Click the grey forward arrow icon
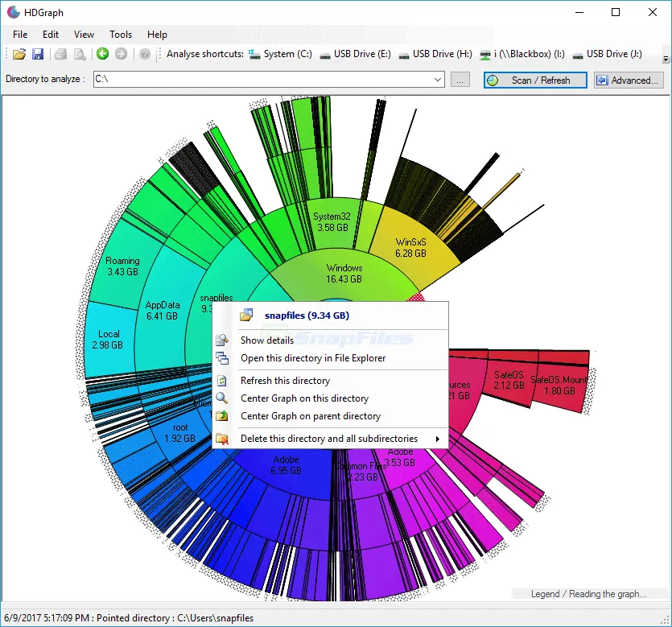This screenshot has width=672, height=627. [121, 55]
